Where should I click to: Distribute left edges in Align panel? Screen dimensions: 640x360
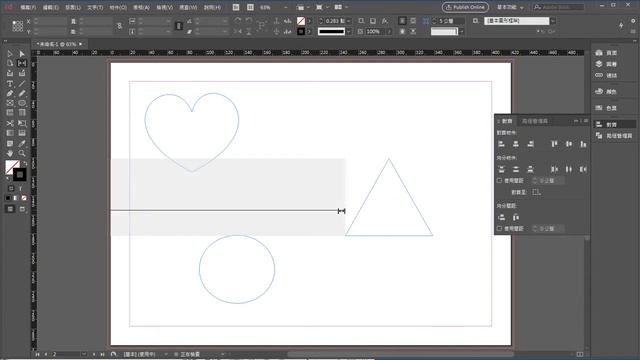pos(554,169)
